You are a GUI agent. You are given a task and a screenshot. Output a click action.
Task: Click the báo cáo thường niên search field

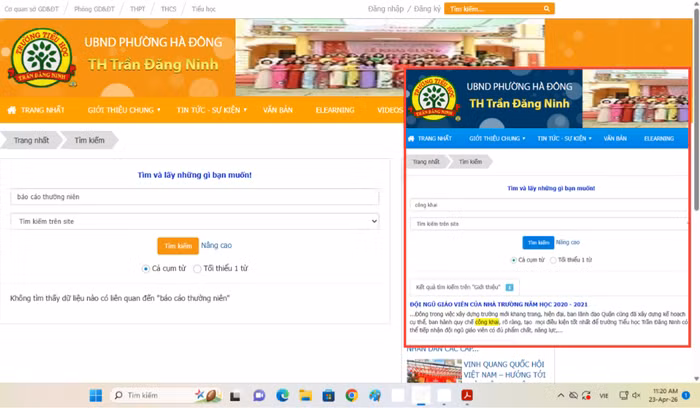(195, 197)
